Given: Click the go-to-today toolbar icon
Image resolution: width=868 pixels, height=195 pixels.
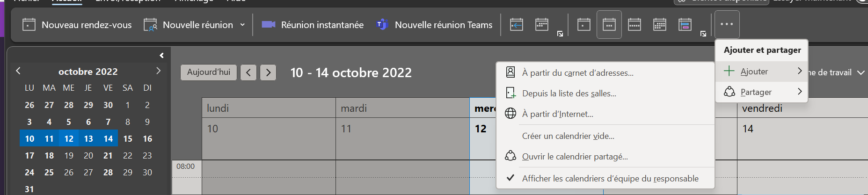Looking at the screenshot, I should pos(517,24).
